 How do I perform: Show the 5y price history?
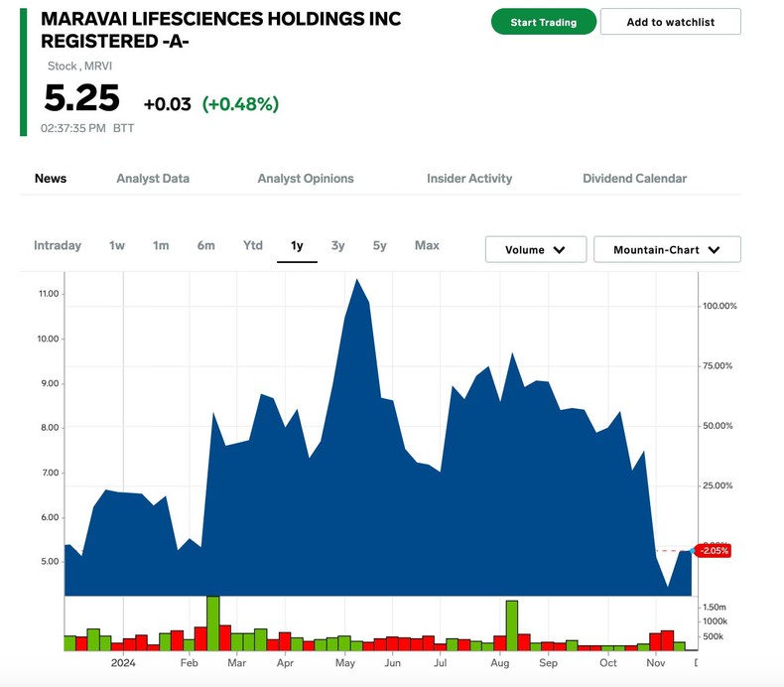tap(380, 245)
